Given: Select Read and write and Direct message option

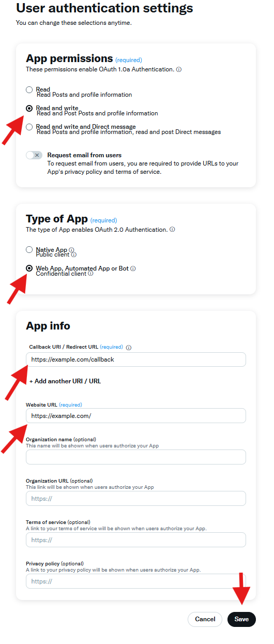Looking at the screenshot, I should click(29, 127).
